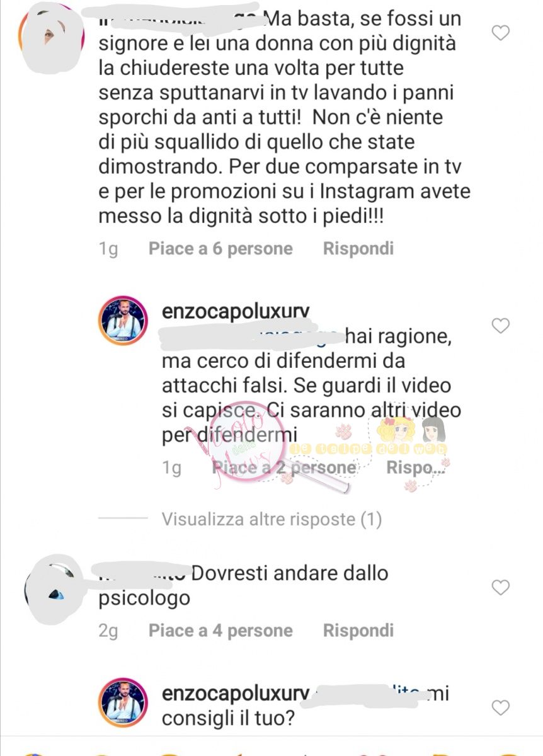
Task: Tap heart on "Dovresti andare dallo psicologo" comment
Action: click(500, 588)
